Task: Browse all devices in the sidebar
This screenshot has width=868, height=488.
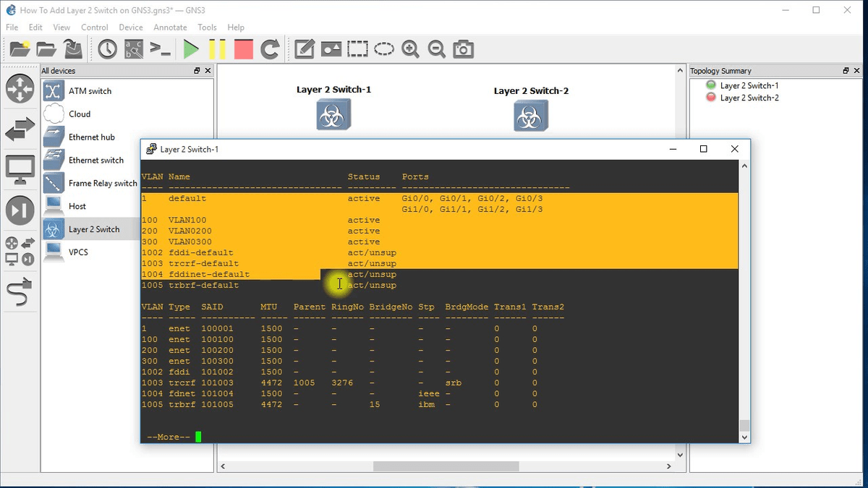Action: tap(20, 251)
